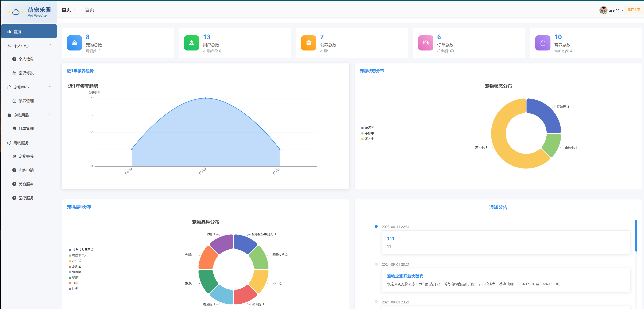The width and height of the screenshot is (644, 309).
Task: Toggle 待领养 legend in pet status chart
Action: coord(367,128)
